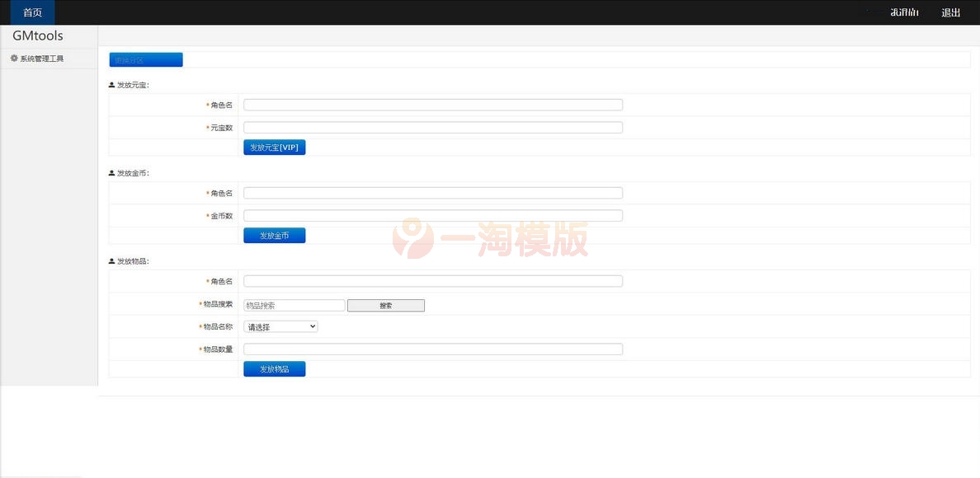Screen dimensions: 980x478
Task: Open the 请选择 item name dropdown
Action: coord(280,326)
